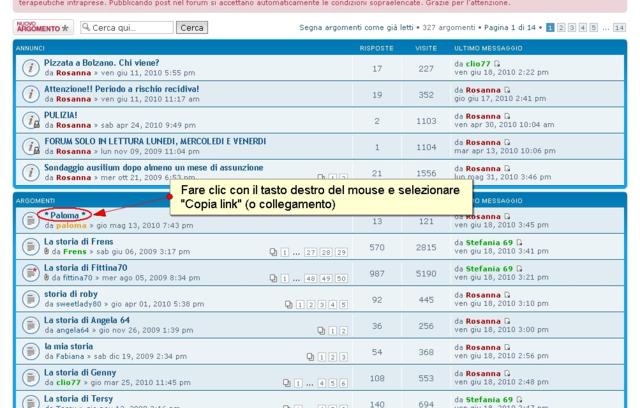Click locked announcement icon beside 'PULIZIA!'
This screenshot has width=640, height=408.
[31, 120]
